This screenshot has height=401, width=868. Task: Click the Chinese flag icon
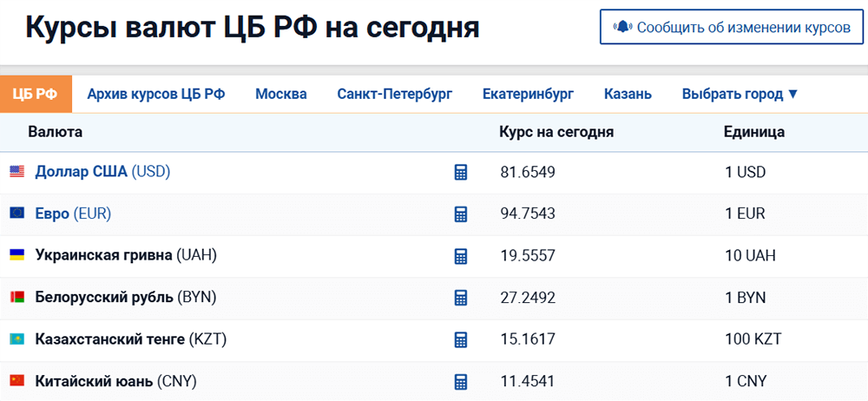tap(17, 380)
